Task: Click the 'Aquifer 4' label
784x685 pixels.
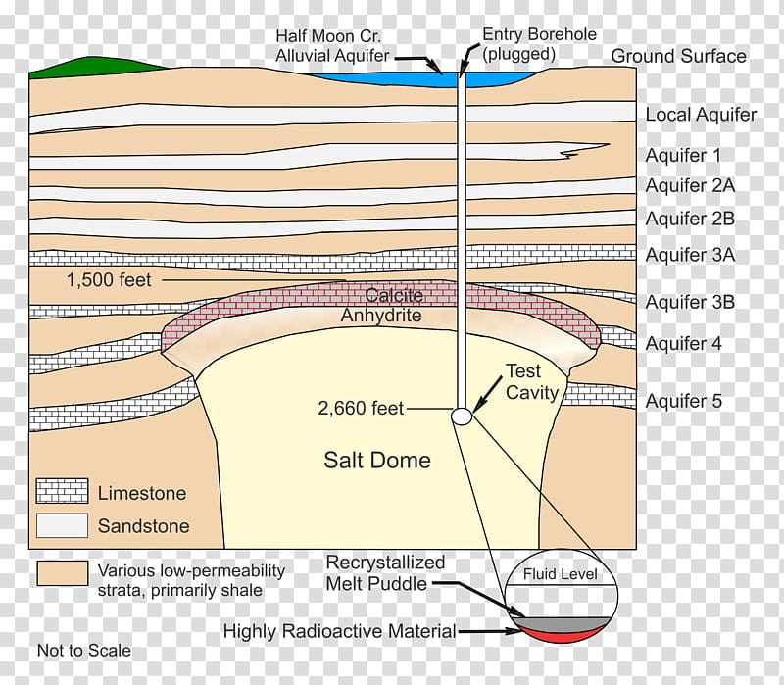Action: point(683,344)
